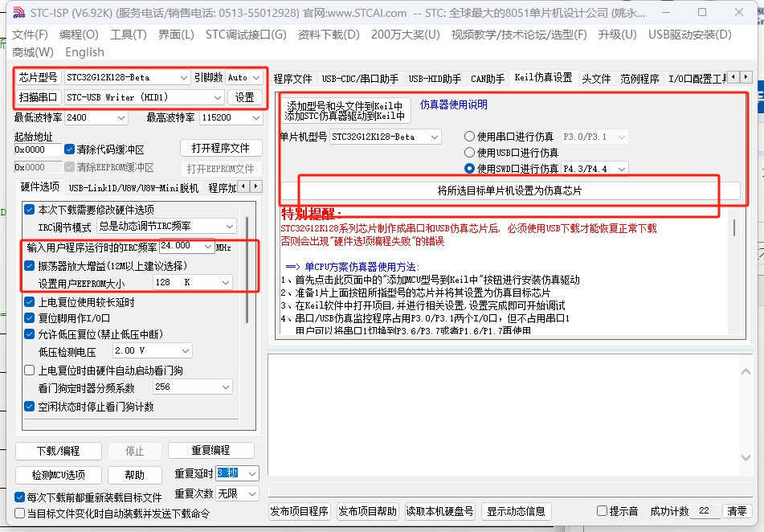
Task: Click 设置 button beside port dropdown
Action: 244,97
